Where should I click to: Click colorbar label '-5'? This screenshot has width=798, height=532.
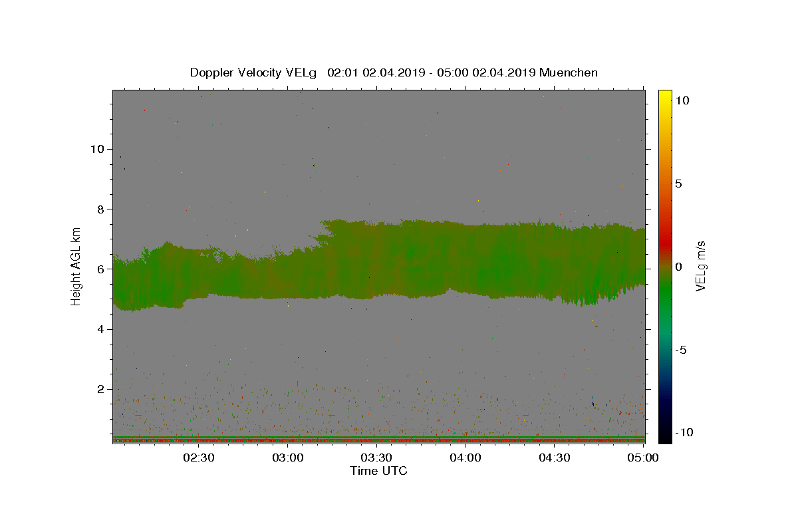[681, 350]
